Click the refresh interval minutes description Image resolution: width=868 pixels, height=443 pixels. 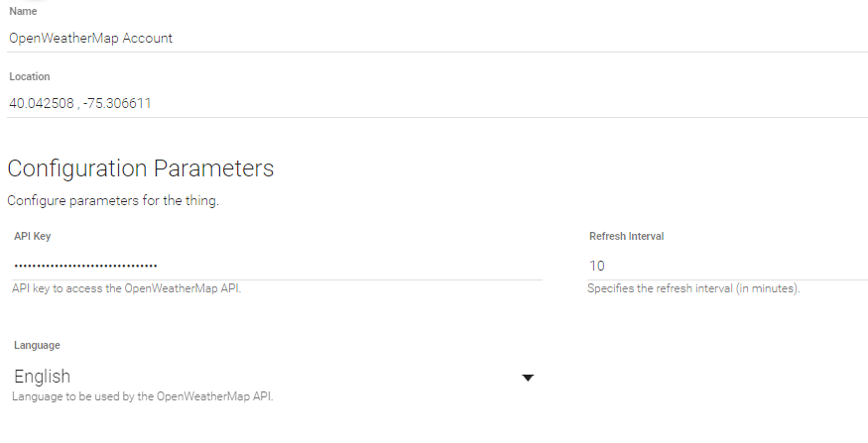tap(693, 289)
